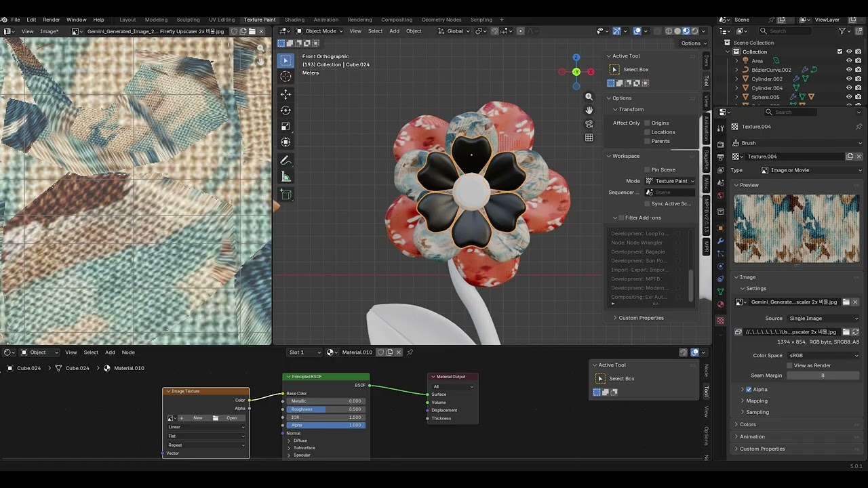Open the viewport Add menu
Viewport: 868px width, 488px height.
[394, 31]
